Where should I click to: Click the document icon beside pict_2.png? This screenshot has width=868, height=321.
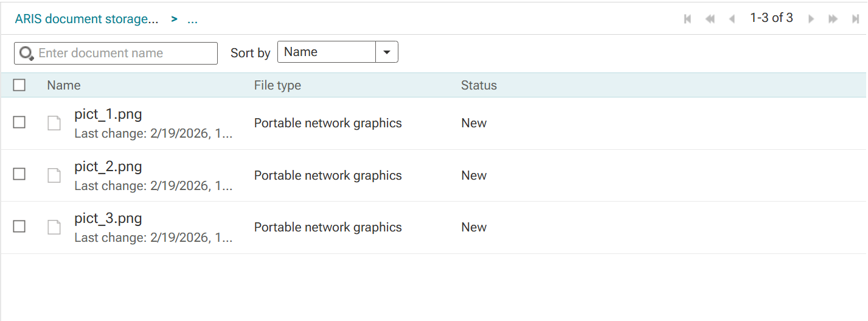point(54,175)
